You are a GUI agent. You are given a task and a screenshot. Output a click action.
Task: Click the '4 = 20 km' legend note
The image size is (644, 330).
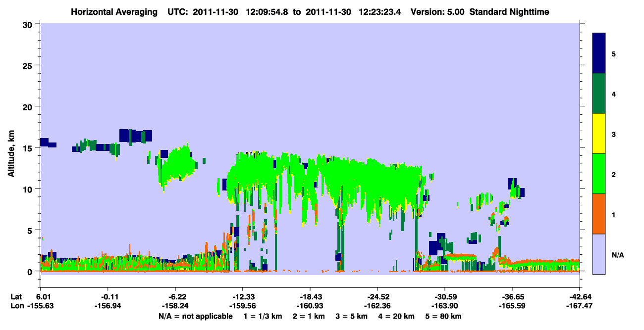coord(396,316)
